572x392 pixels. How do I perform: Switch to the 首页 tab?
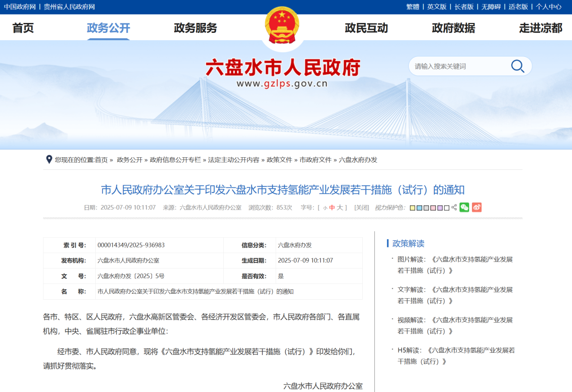click(x=22, y=28)
